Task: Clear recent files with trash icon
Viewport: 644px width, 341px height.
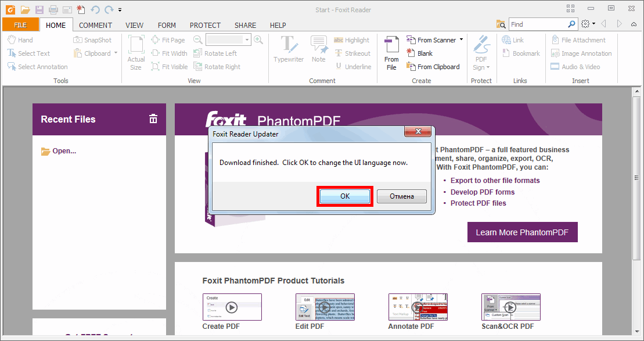Action: pos(153,119)
